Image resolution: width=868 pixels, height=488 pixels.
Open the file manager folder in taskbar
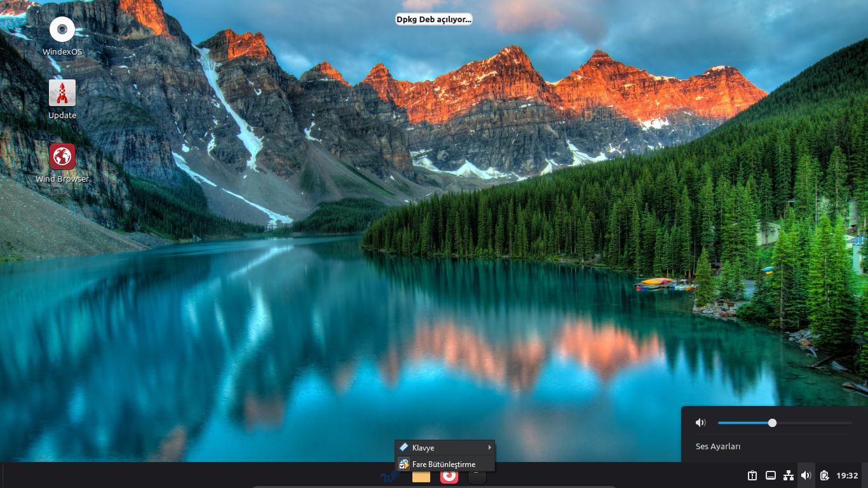pyautogui.click(x=421, y=477)
